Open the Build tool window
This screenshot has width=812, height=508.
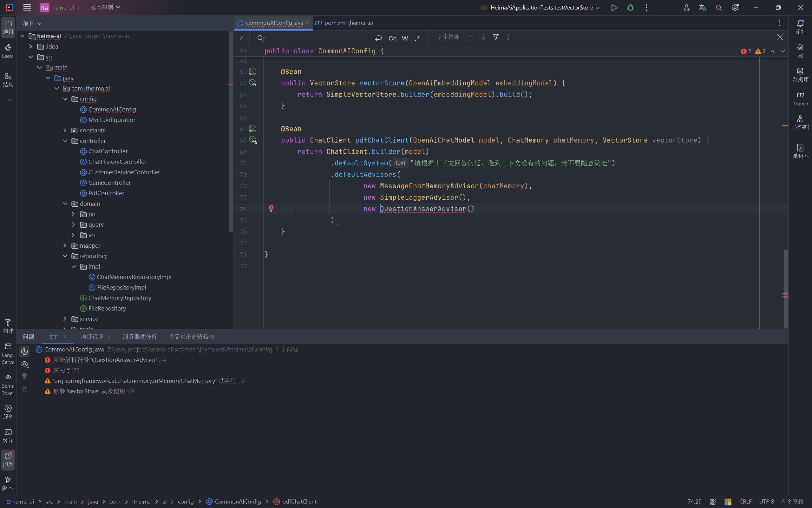tap(8, 326)
